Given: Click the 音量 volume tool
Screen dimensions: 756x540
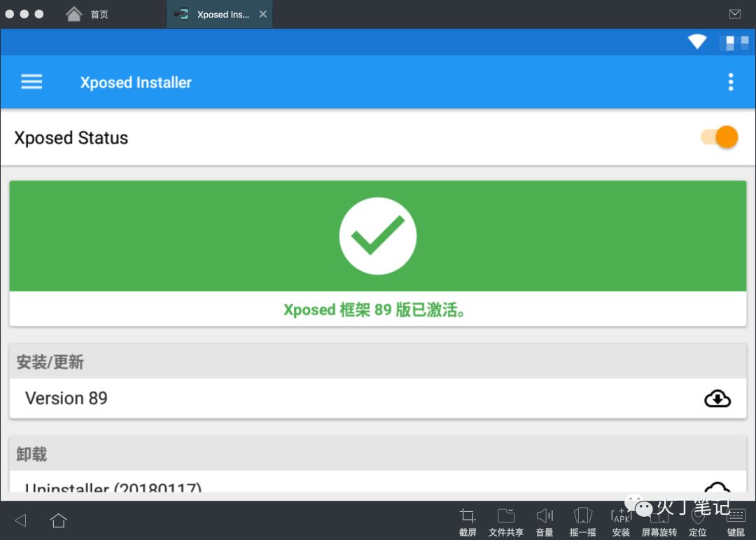Looking at the screenshot, I should click(x=545, y=522).
